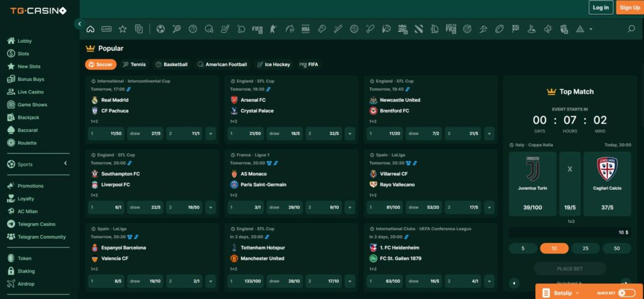Choose the 50 stake amount chip
Screen dimensions: 644x299
(616, 248)
